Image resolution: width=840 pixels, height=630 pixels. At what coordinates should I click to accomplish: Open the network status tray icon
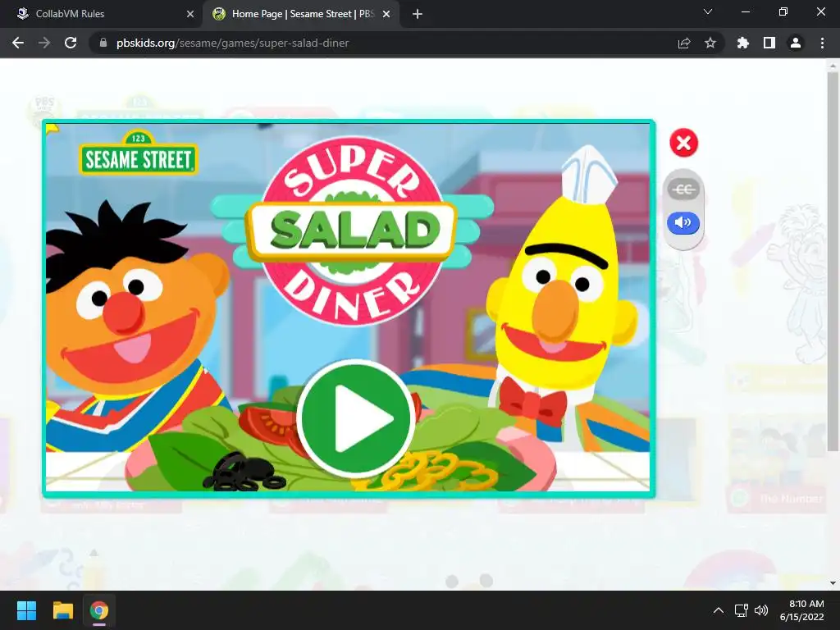point(741,610)
